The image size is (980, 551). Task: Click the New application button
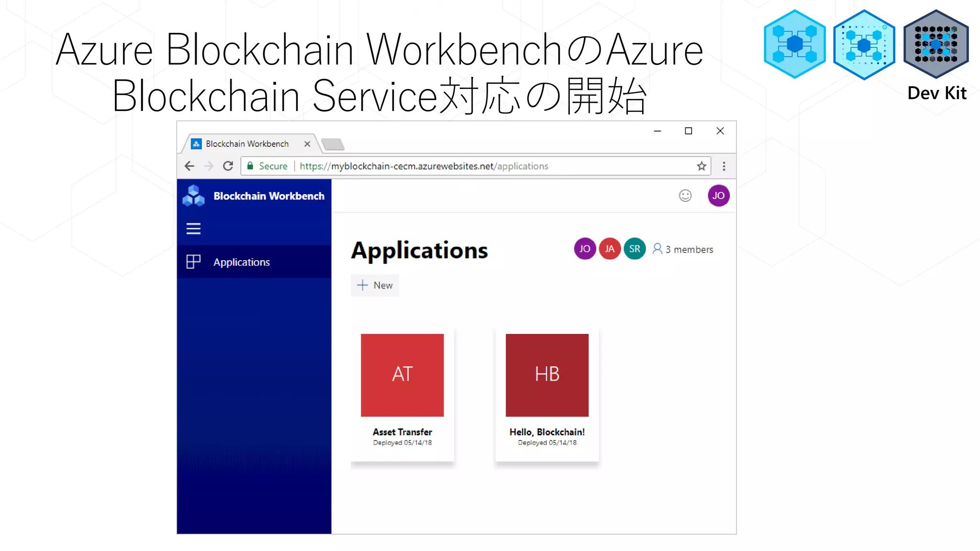375,285
